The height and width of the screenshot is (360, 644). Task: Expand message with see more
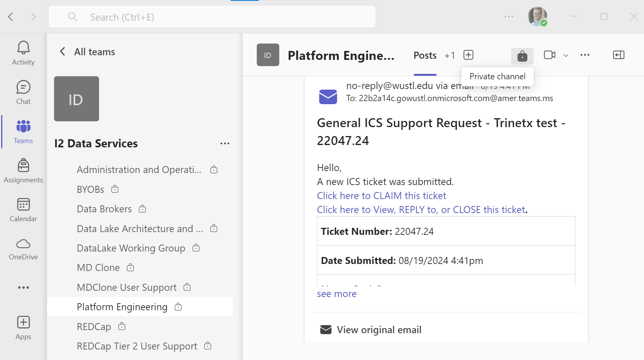pyautogui.click(x=337, y=294)
